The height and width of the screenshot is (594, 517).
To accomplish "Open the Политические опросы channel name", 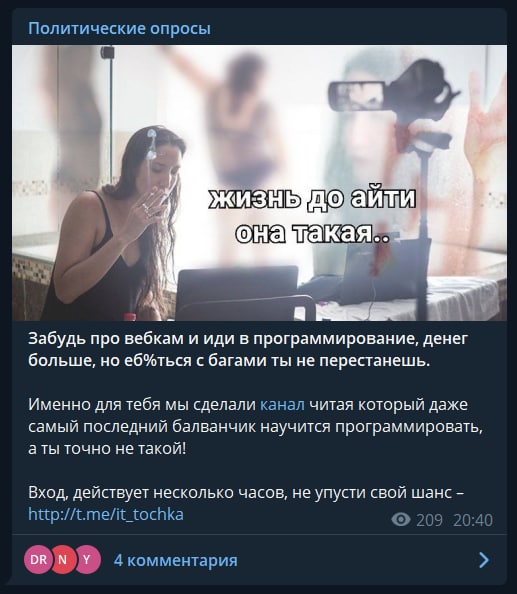I will [x=119, y=29].
